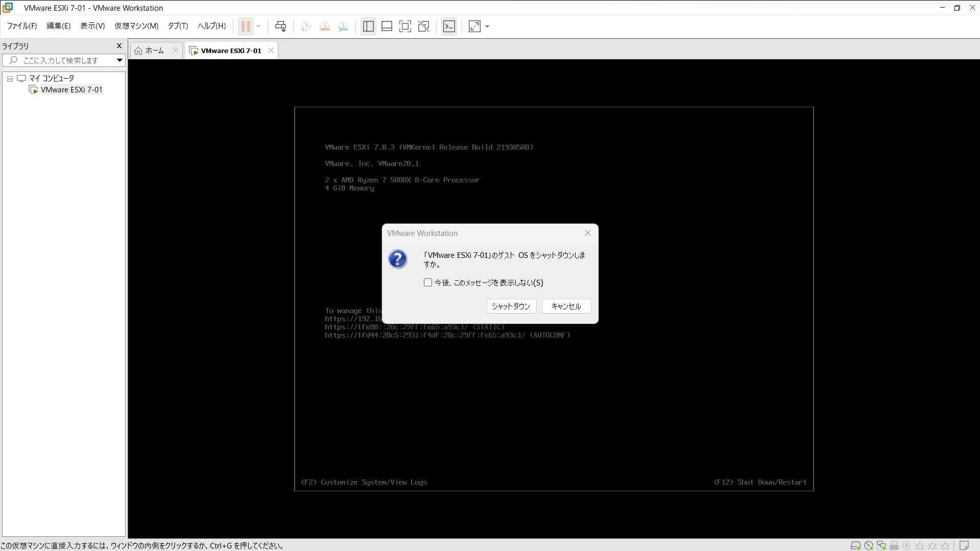Open the 仮想マシン(M) menu
The height and width of the screenshot is (551, 980).
(136, 26)
